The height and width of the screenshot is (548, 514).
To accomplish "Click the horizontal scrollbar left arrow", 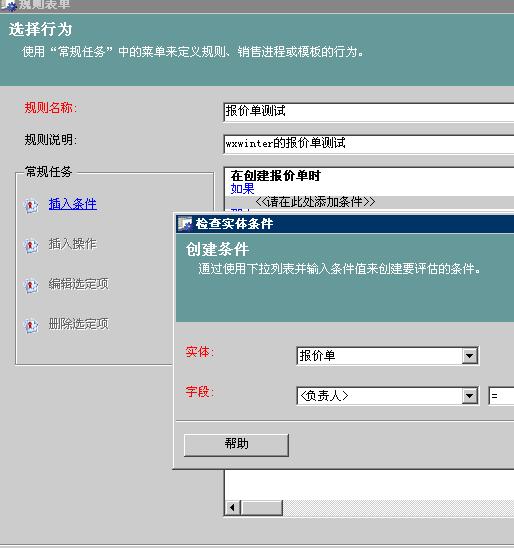I will [x=232, y=507].
